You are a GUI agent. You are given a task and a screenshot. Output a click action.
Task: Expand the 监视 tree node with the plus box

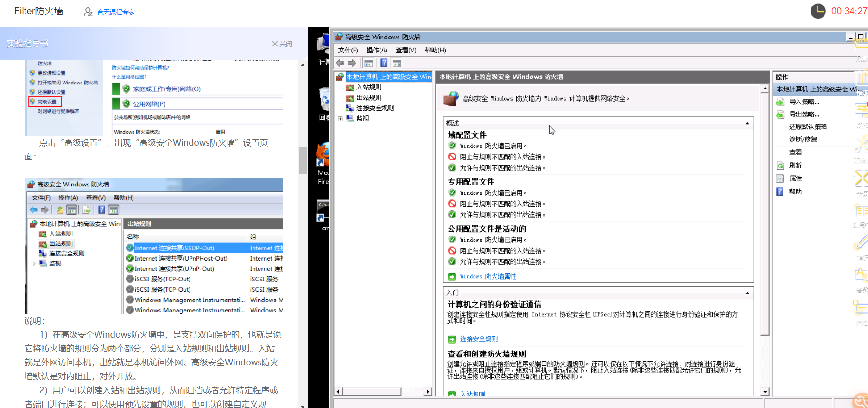click(x=340, y=119)
